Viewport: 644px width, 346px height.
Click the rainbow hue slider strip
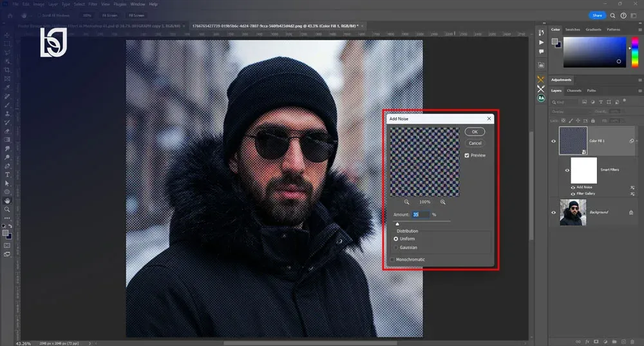tap(635, 52)
